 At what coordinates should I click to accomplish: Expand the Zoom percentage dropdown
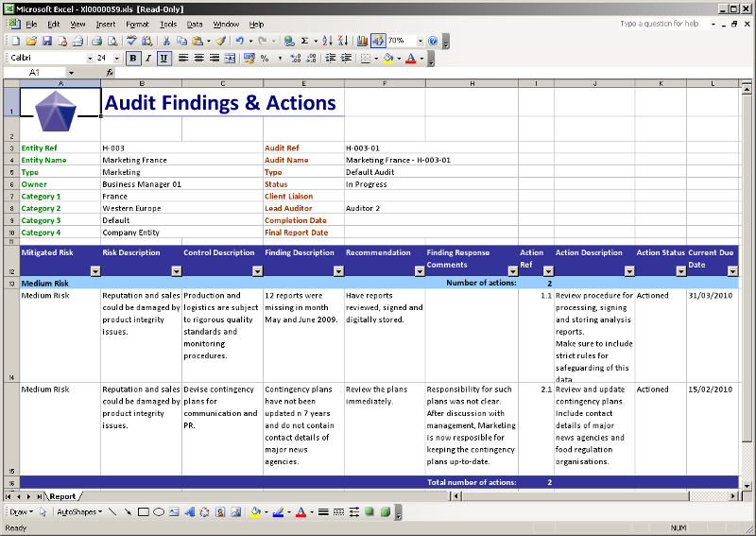421,41
